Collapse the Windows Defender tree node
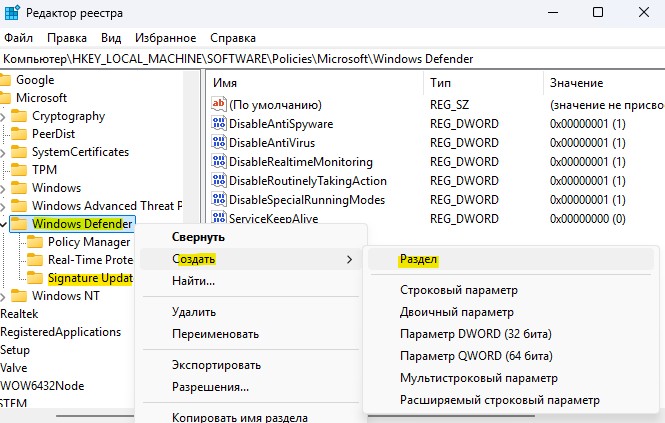Viewport: 665px width, 423px height. 4,224
